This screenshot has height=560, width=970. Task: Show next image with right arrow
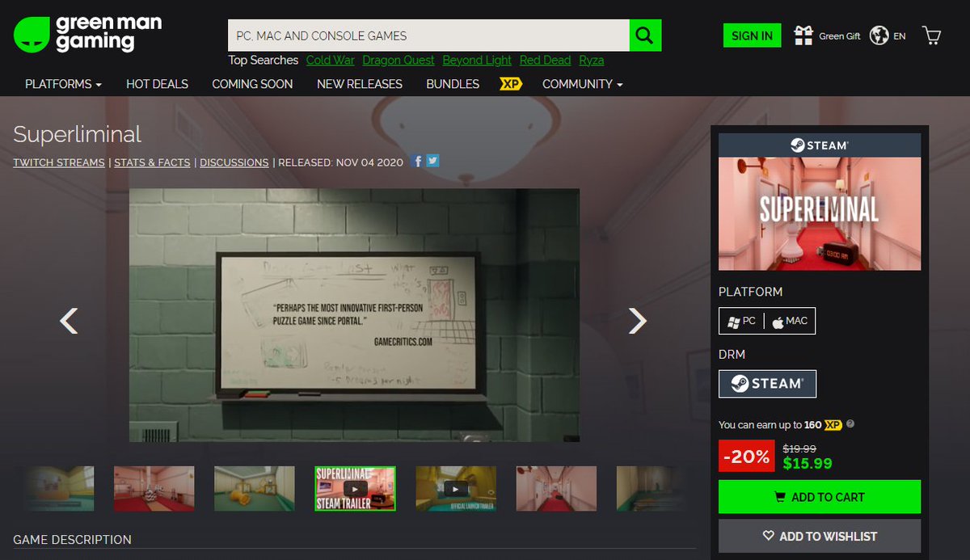point(639,321)
